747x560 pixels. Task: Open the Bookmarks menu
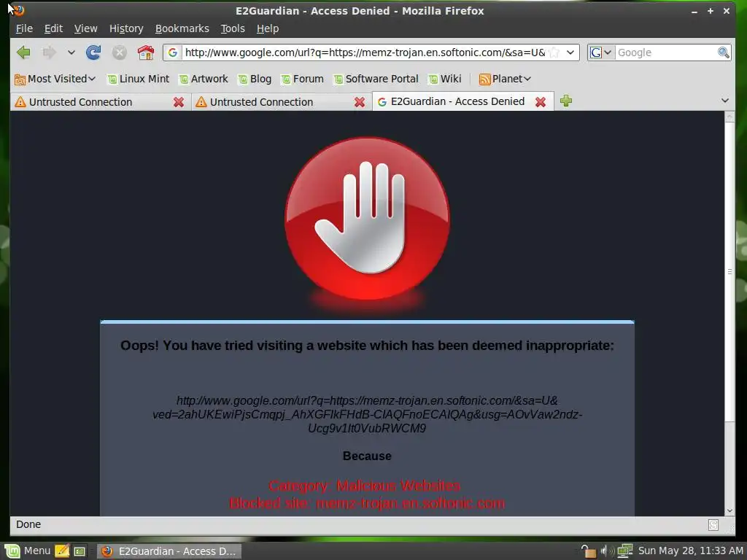(182, 28)
